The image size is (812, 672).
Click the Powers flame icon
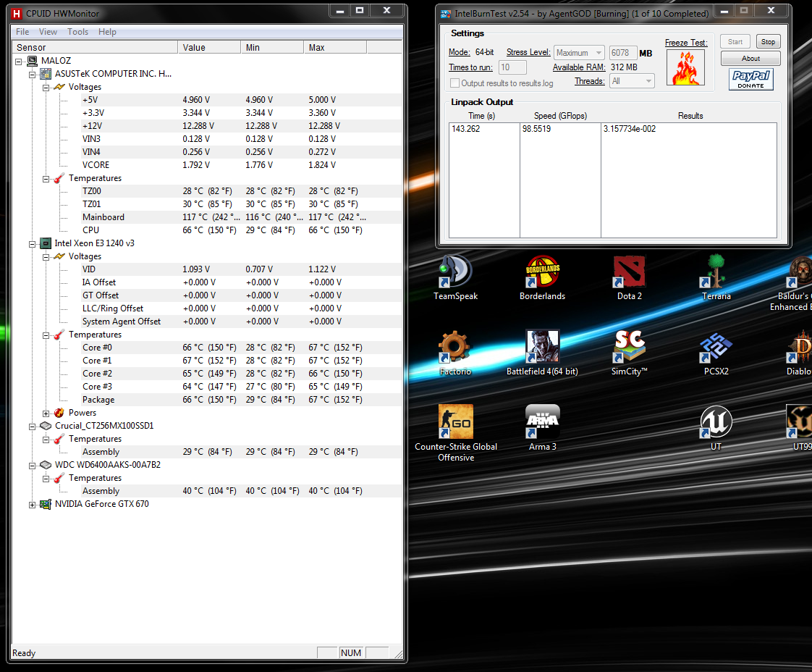click(59, 413)
